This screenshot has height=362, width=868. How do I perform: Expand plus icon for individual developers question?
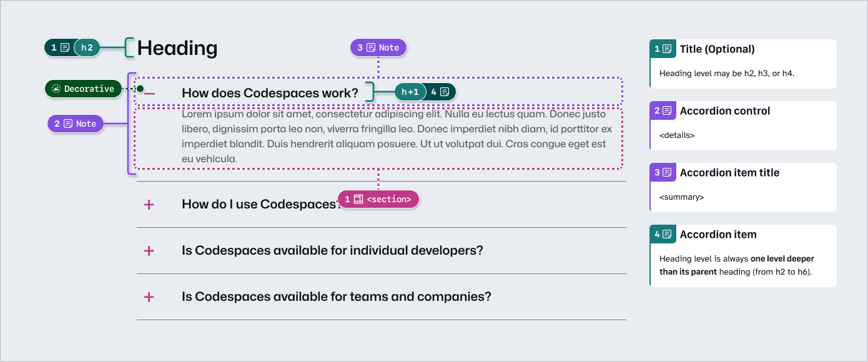pos(149,250)
